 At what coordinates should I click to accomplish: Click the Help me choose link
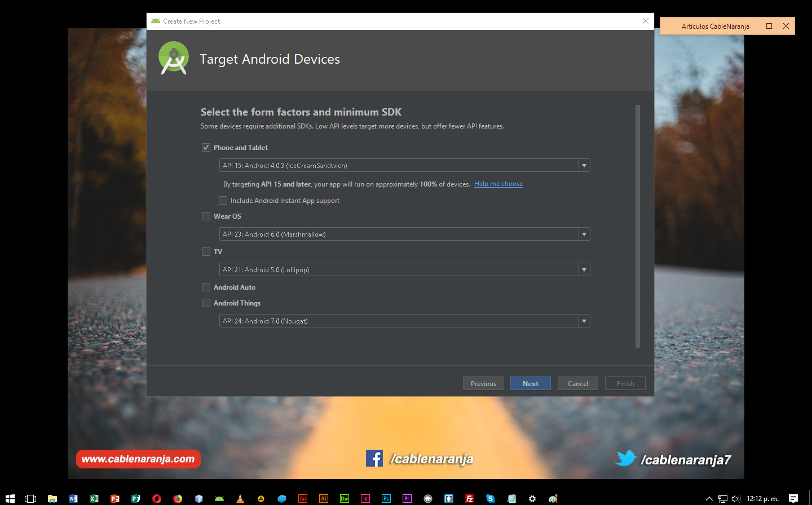click(498, 184)
